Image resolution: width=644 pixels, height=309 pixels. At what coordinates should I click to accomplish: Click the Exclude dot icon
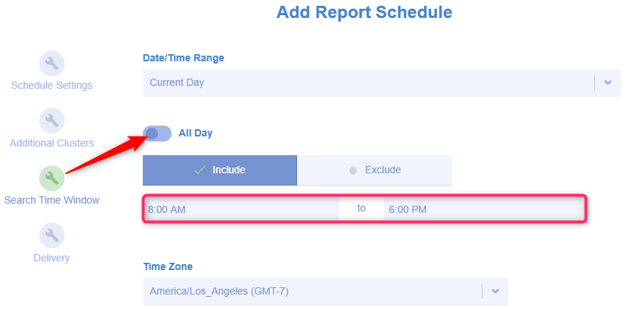[x=353, y=171]
